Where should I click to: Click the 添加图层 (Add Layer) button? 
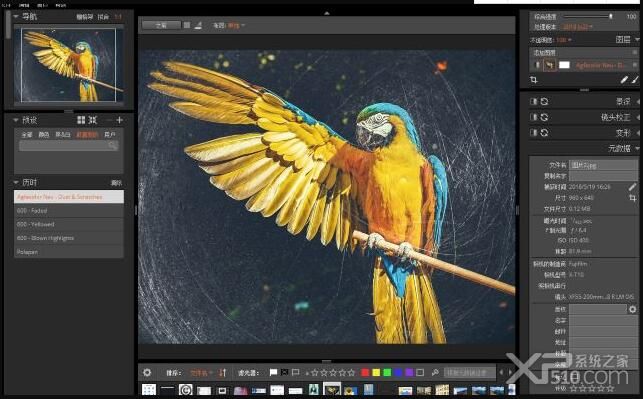tap(545, 52)
